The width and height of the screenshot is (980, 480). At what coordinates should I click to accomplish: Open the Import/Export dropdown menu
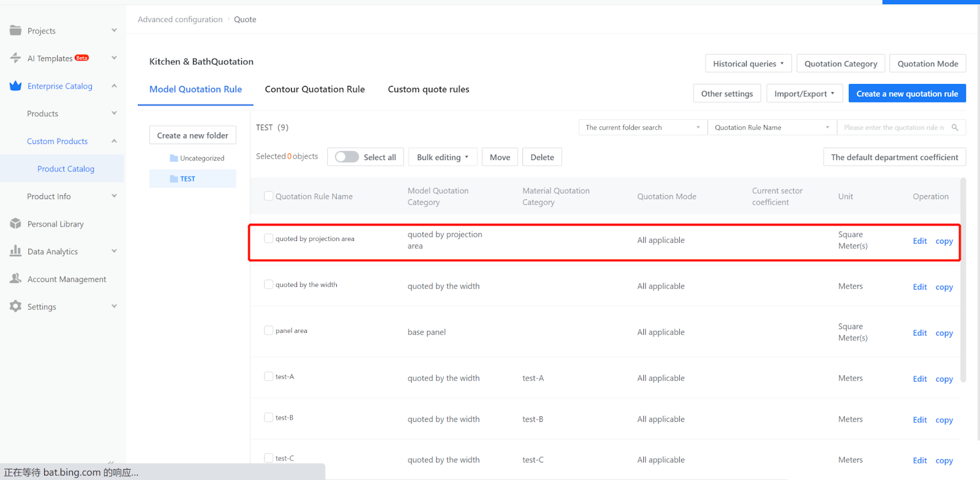tap(804, 94)
